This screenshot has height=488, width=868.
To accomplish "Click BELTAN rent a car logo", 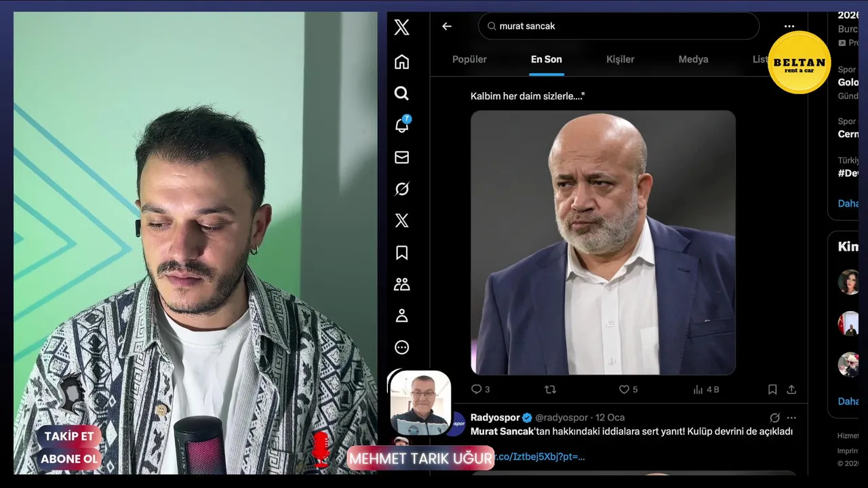I will (x=800, y=62).
